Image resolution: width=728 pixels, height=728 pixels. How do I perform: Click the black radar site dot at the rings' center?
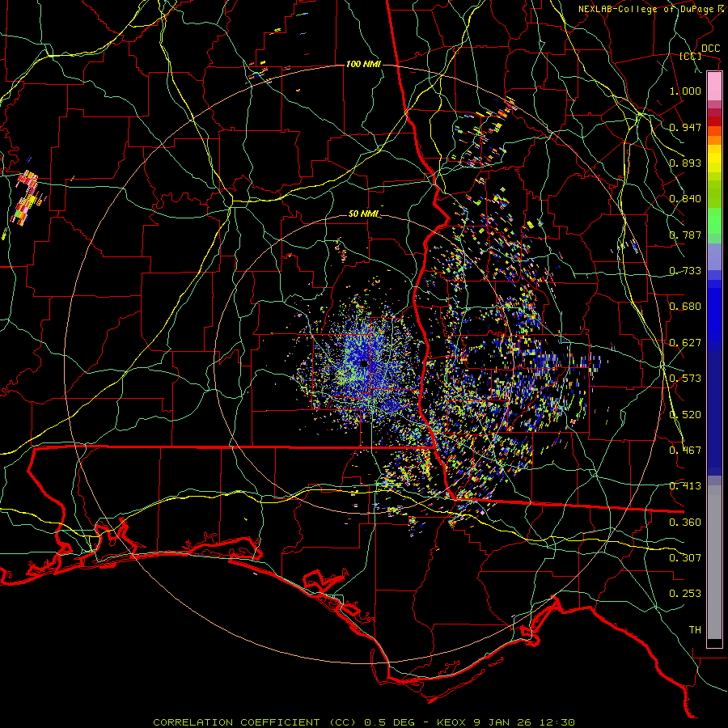point(364,363)
